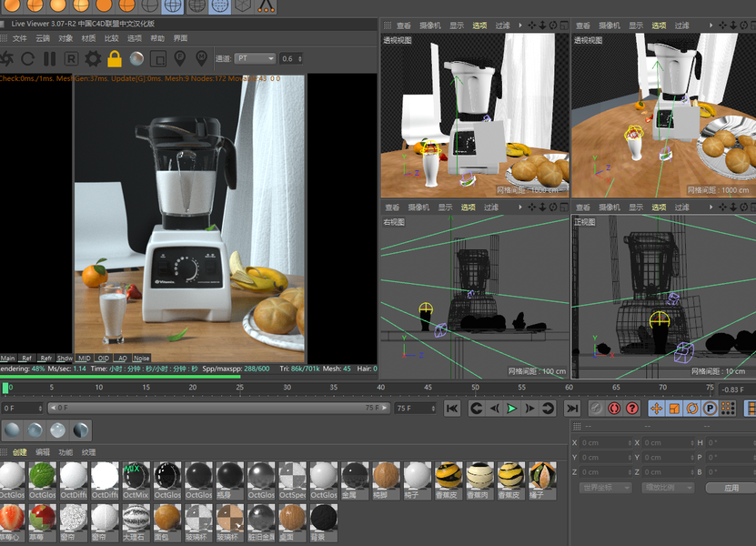The width and height of the screenshot is (756, 546).
Task: Toggle the point-level animation dots icon
Action: (x=728, y=409)
